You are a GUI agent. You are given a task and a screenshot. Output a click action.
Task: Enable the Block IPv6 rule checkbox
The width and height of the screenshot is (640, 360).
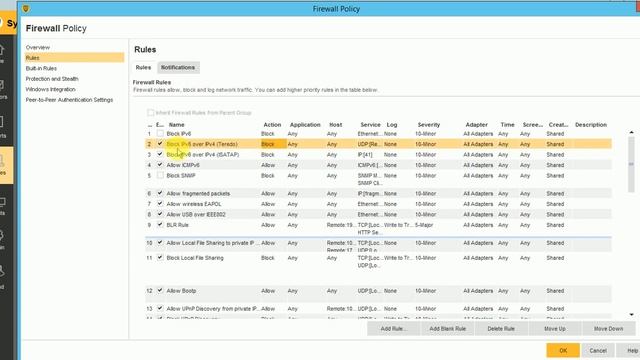[160, 133]
